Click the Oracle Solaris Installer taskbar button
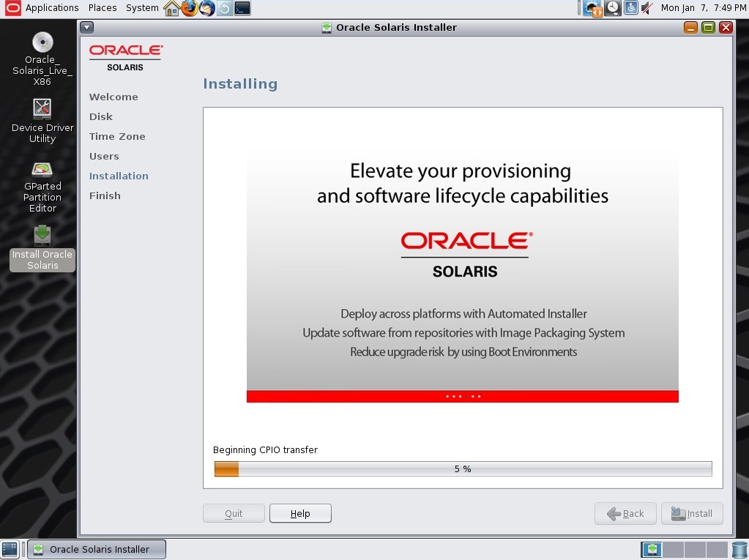 [97, 550]
